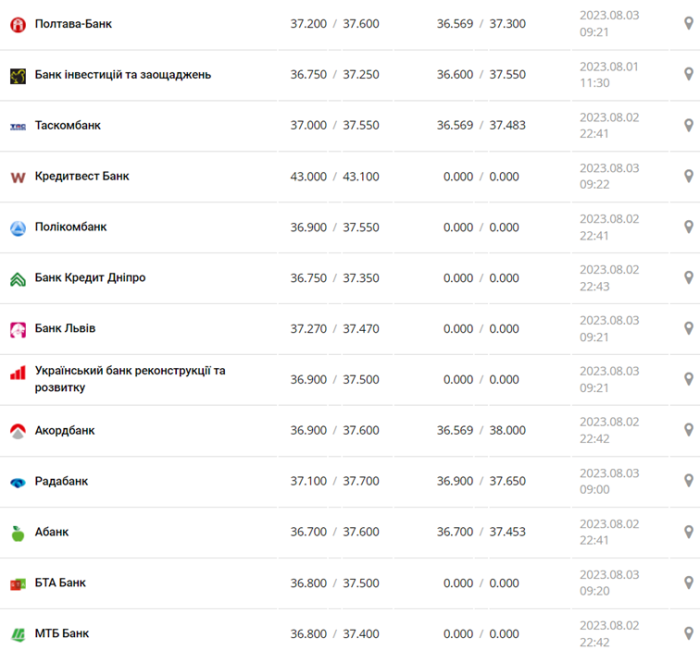Click the БТА Банк logo icon
Screen dimensions: 700x650
point(18,583)
